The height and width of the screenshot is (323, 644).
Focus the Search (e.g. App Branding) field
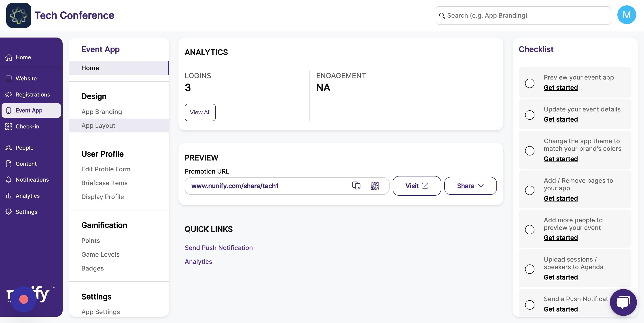pyautogui.click(x=523, y=15)
